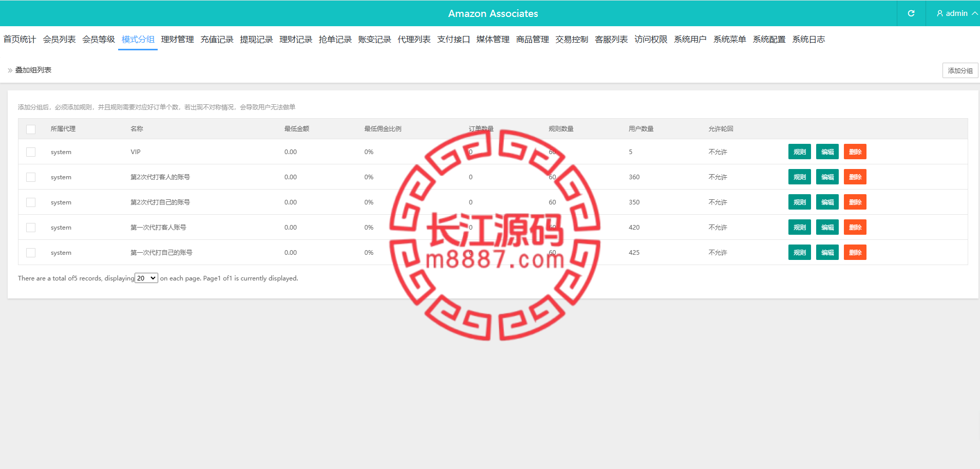Image resolution: width=980 pixels, height=469 pixels.
Task: Go to 商品管理 page
Action: point(532,39)
